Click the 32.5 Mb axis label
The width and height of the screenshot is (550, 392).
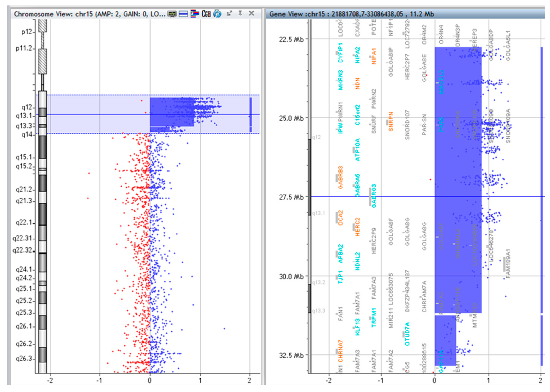[x=291, y=356]
